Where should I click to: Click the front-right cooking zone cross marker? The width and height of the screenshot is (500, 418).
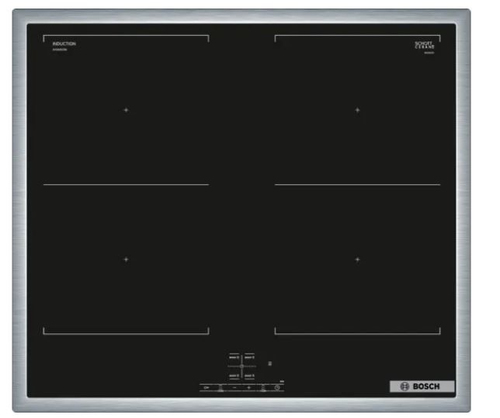pyautogui.click(x=357, y=259)
